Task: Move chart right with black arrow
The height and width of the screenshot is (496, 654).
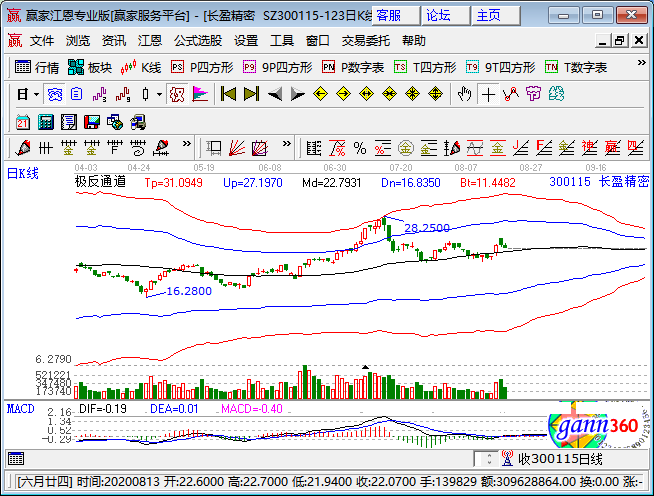Action: [x=297, y=94]
